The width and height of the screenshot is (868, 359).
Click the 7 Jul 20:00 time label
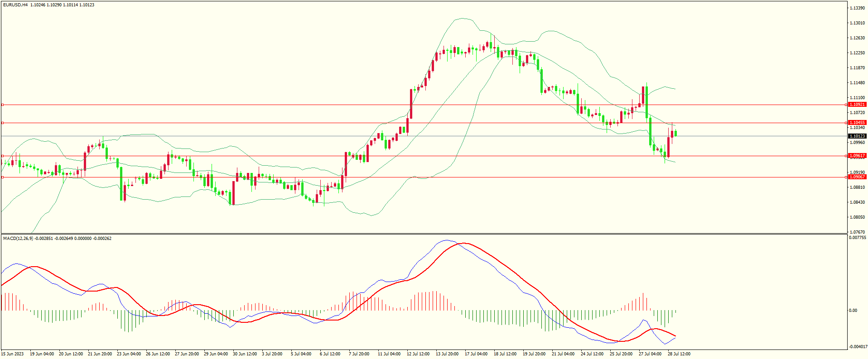tap(359, 354)
